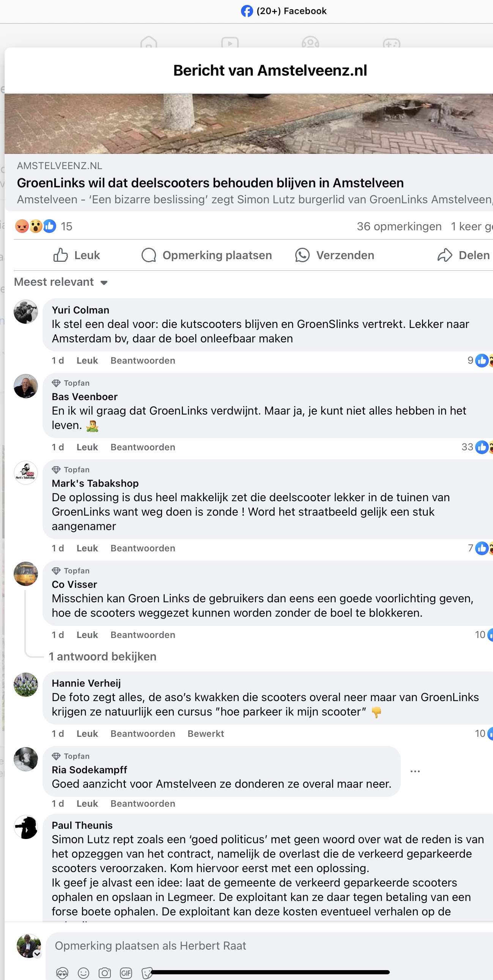Open the GIF picker
Screen dimensions: 493x980
[x=126, y=973]
